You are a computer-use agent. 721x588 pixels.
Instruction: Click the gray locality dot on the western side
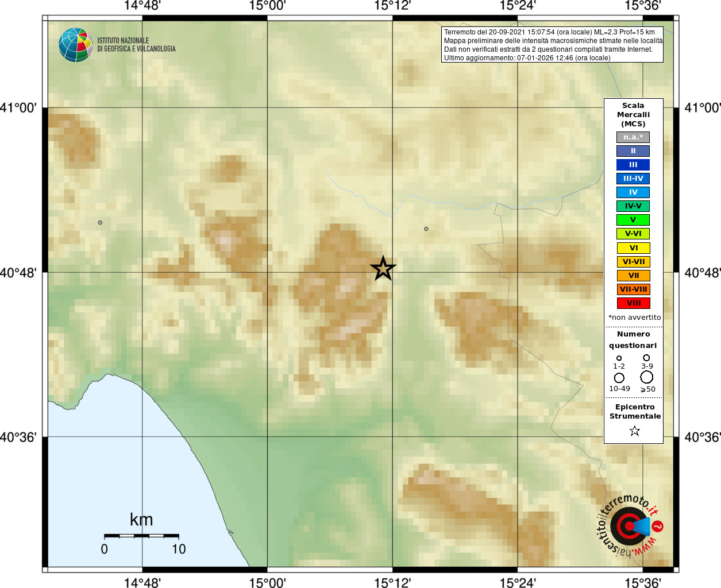(100, 222)
